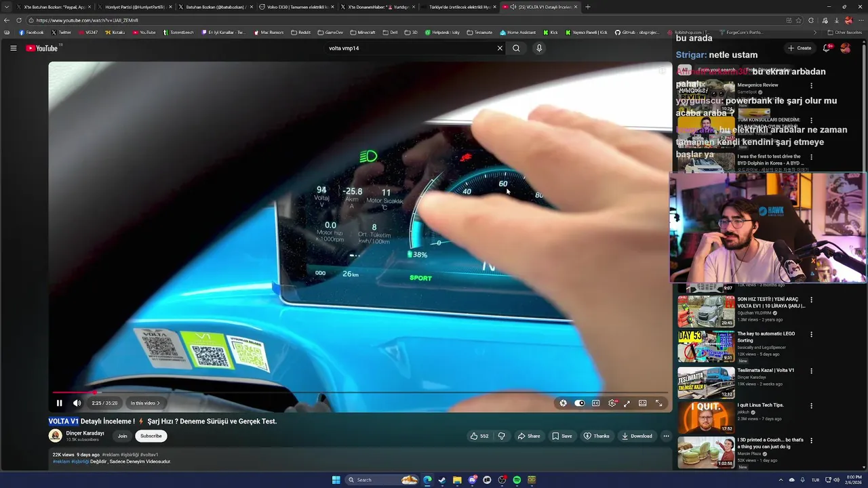
Task: Open more actions ellipsis under video
Action: (x=667, y=436)
